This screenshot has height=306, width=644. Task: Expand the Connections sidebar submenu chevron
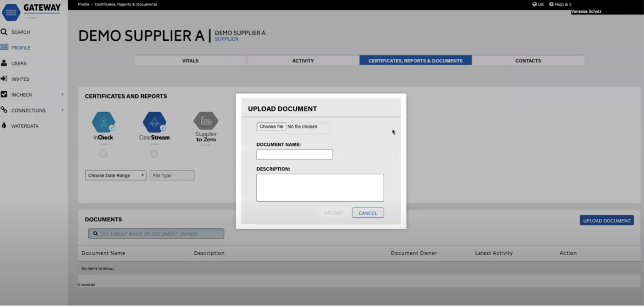pos(63,110)
